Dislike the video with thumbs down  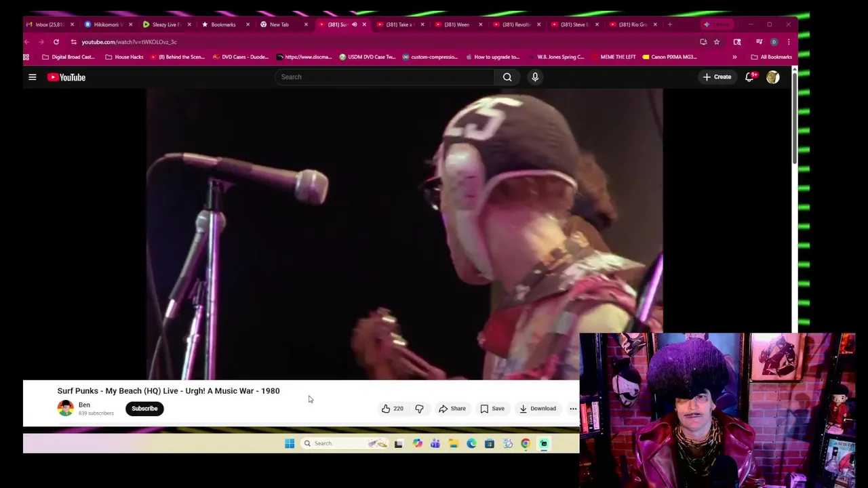point(419,409)
